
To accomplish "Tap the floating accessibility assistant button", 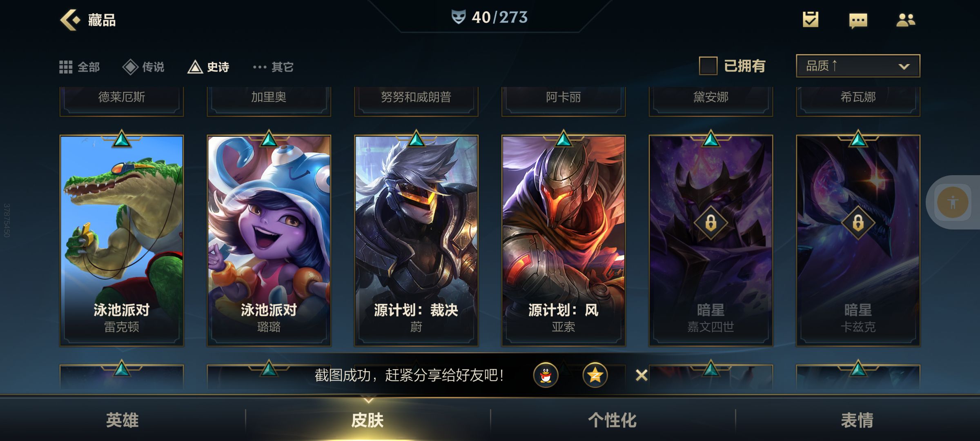I will click(x=952, y=202).
